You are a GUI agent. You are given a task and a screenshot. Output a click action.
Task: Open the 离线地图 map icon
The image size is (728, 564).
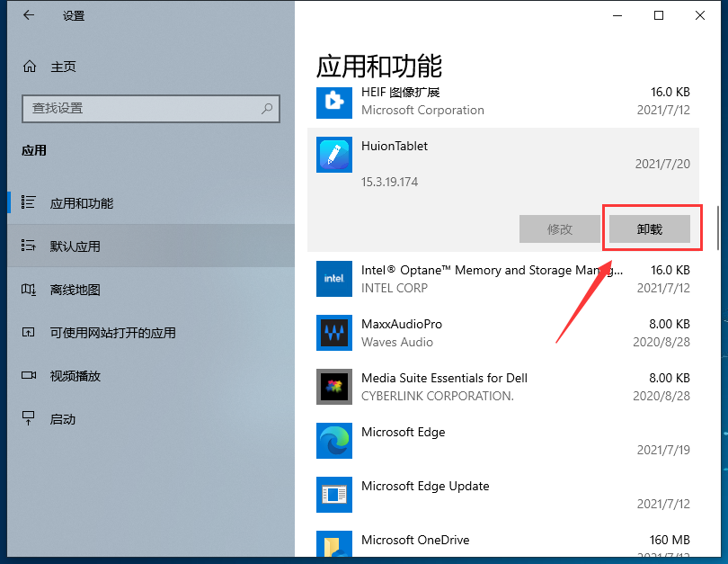click(28, 290)
